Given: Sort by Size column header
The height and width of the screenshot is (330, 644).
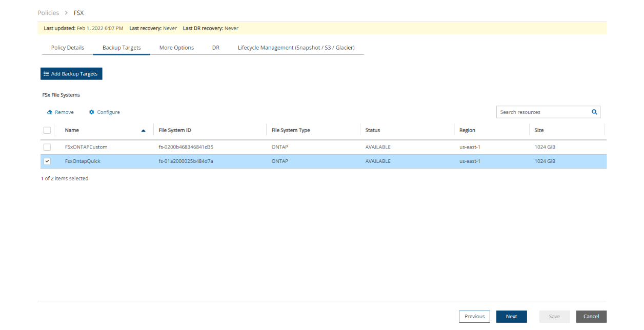Looking at the screenshot, I should pyautogui.click(x=539, y=130).
